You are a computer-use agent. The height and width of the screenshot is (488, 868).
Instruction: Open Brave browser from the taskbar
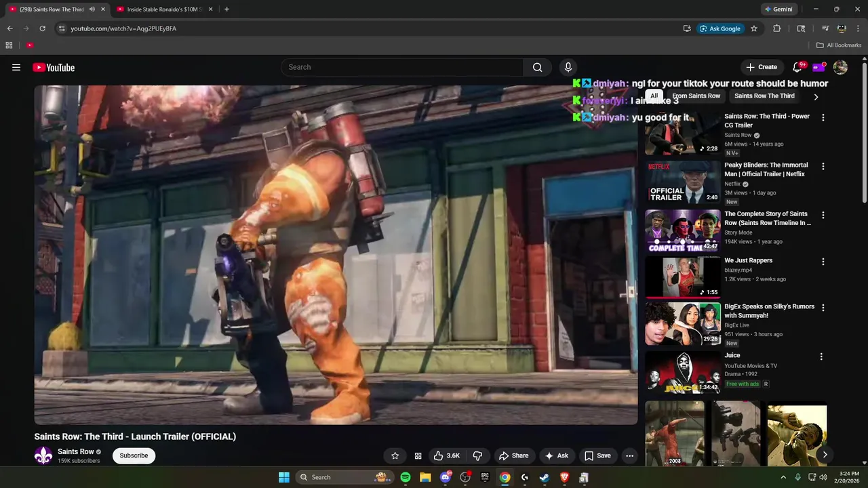564,477
